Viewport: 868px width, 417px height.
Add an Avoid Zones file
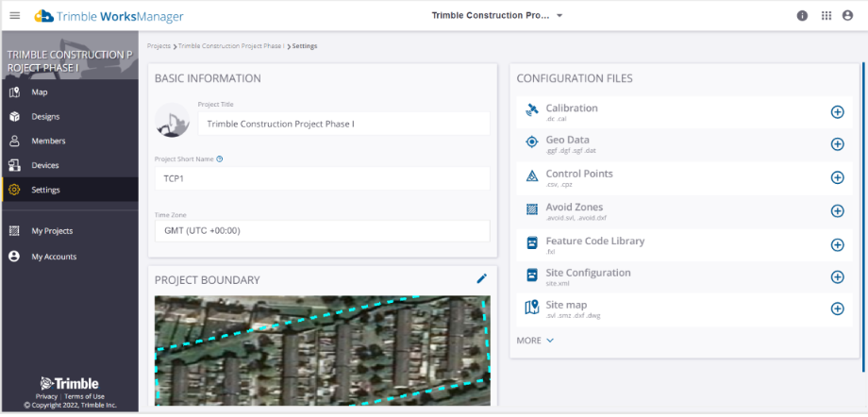[x=837, y=210]
